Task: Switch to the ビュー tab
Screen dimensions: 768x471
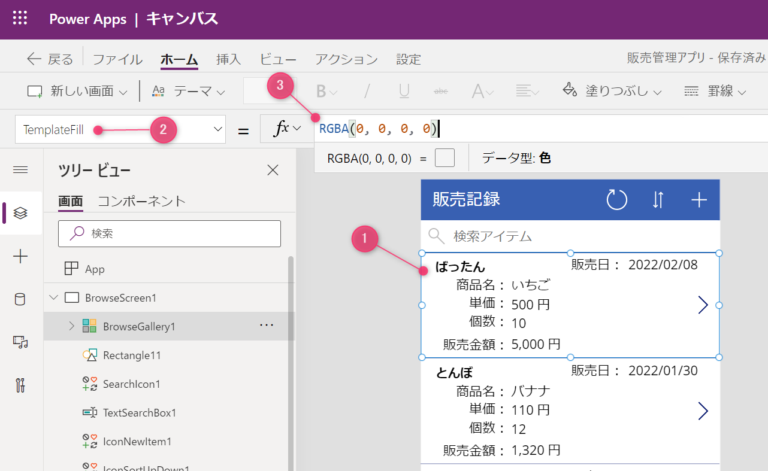Action: [x=278, y=59]
